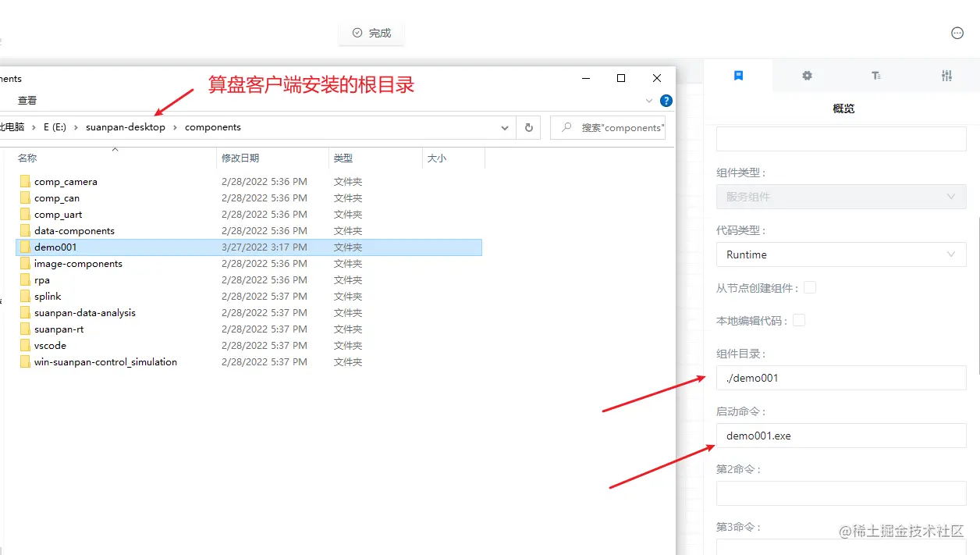Expand the Explorer ribbon chevron

[x=649, y=101]
